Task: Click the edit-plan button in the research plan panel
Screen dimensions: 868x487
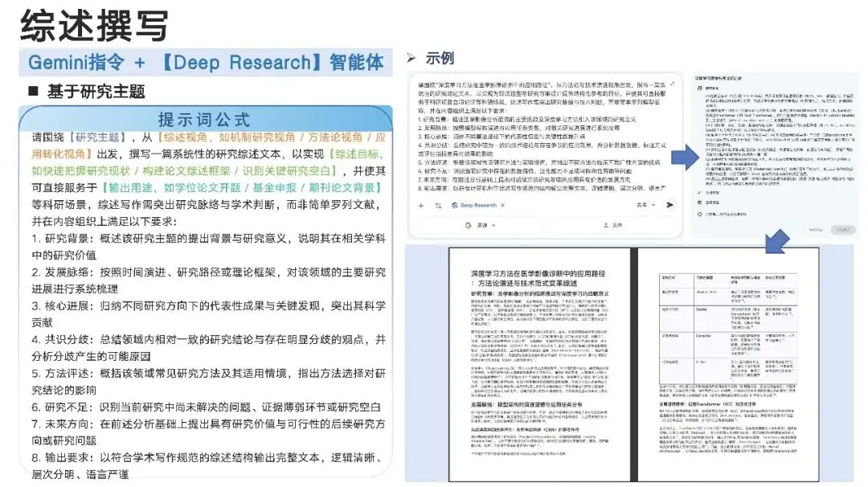Action: point(816,230)
